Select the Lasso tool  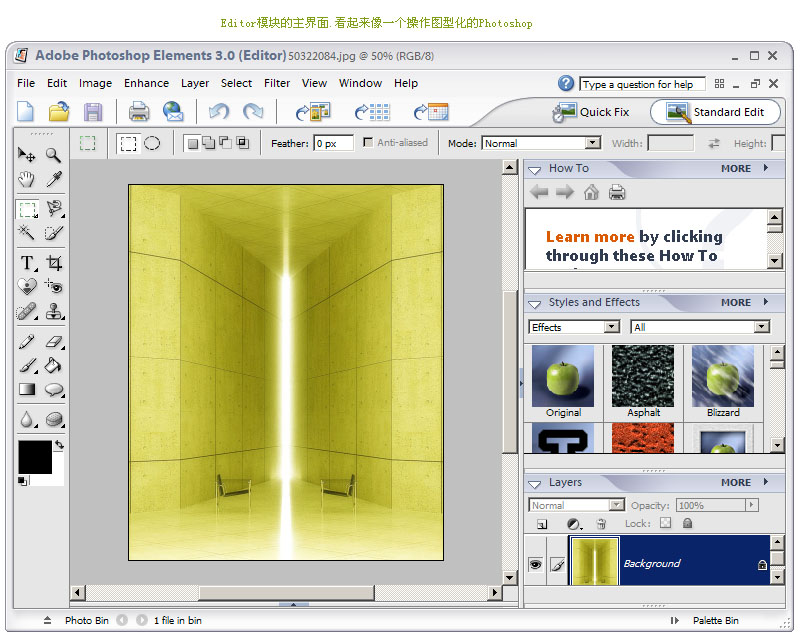(x=54, y=209)
